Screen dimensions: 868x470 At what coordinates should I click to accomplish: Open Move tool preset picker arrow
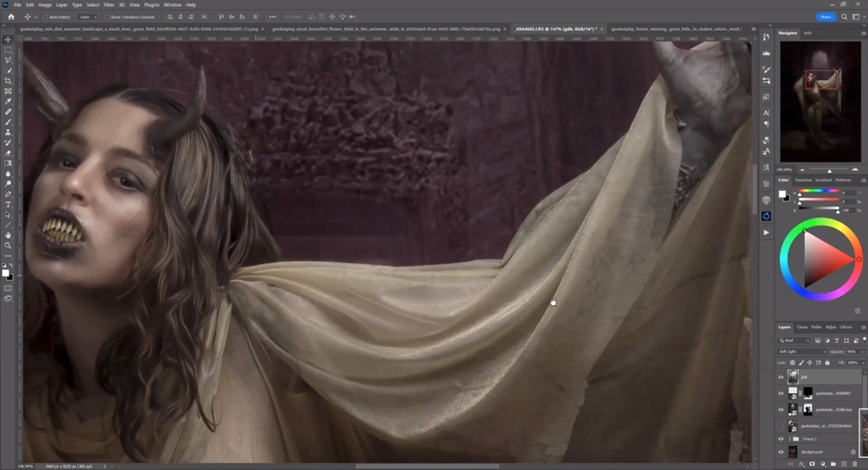click(35, 17)
